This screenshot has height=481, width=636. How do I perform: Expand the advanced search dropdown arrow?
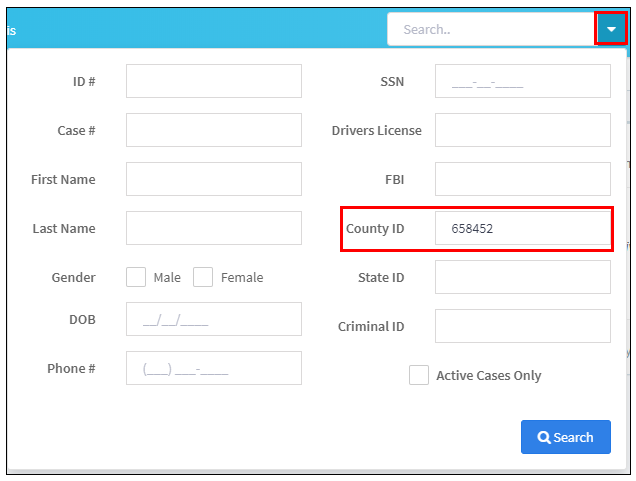611,29
